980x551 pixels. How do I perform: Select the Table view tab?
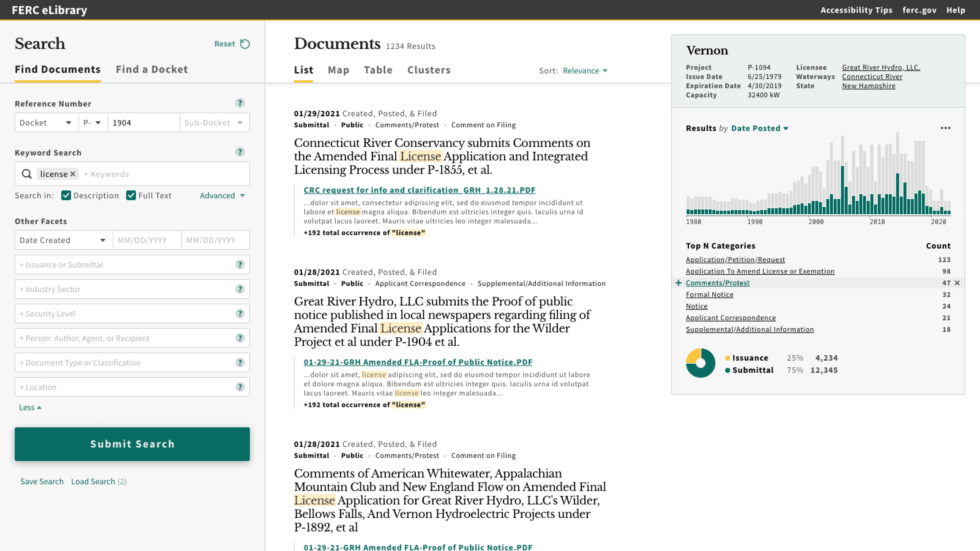coord(378,70)
